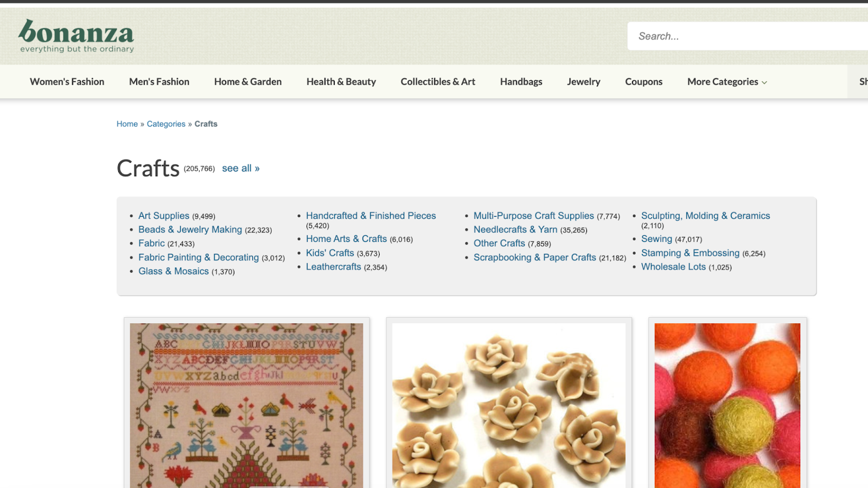
Task: Open Jewelry category
Action: pos(584,82)
